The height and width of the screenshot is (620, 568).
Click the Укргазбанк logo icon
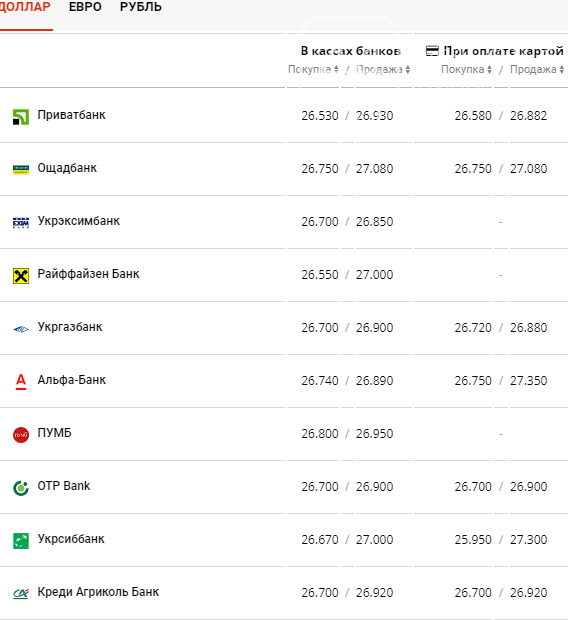click(21, 329)
